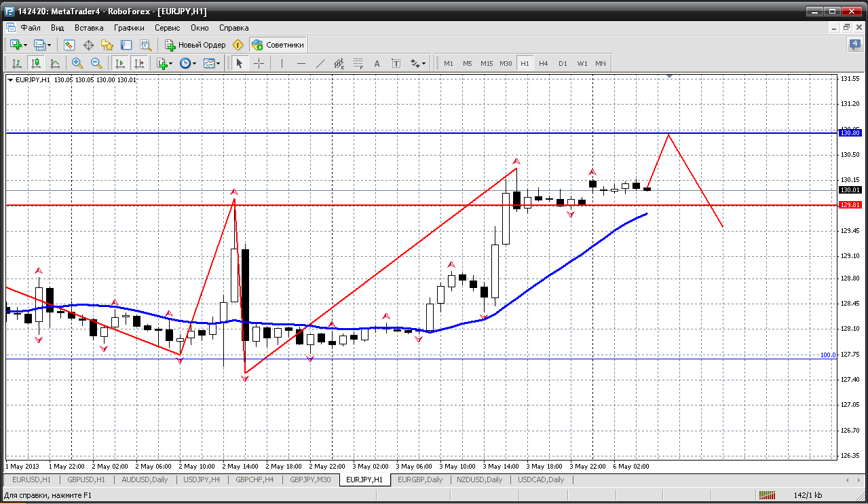Switch to the USDJPY,H4 chart tab

[x=202, y=480]
